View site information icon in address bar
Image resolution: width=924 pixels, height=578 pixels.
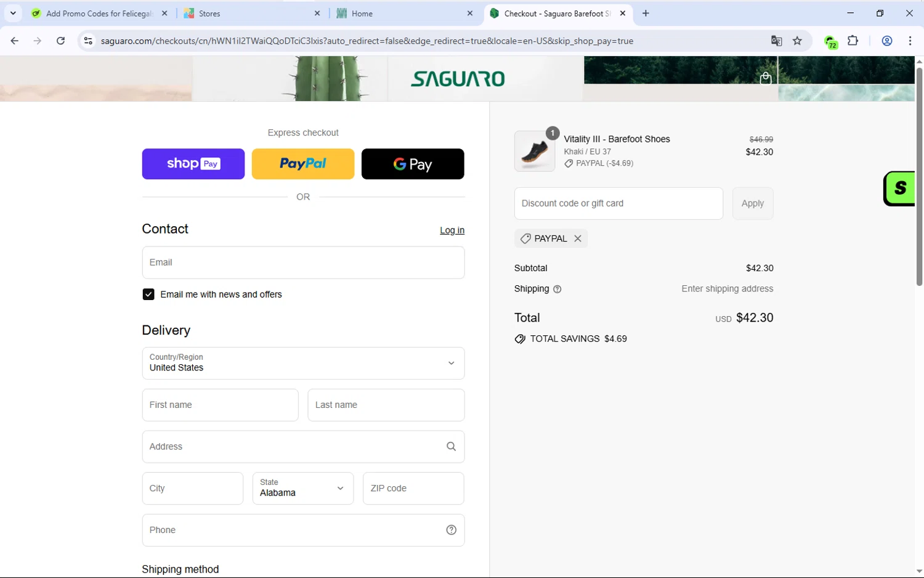88,41
